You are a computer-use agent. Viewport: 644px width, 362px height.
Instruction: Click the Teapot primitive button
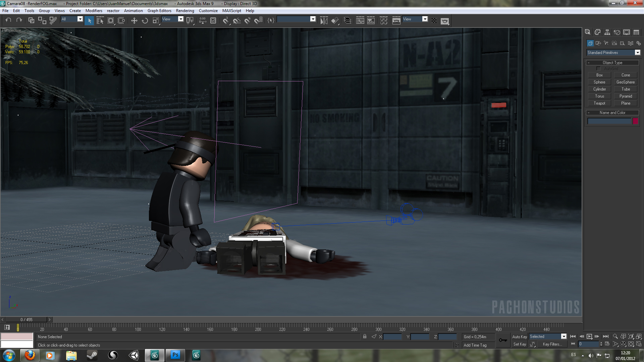(x=599, y=103)
